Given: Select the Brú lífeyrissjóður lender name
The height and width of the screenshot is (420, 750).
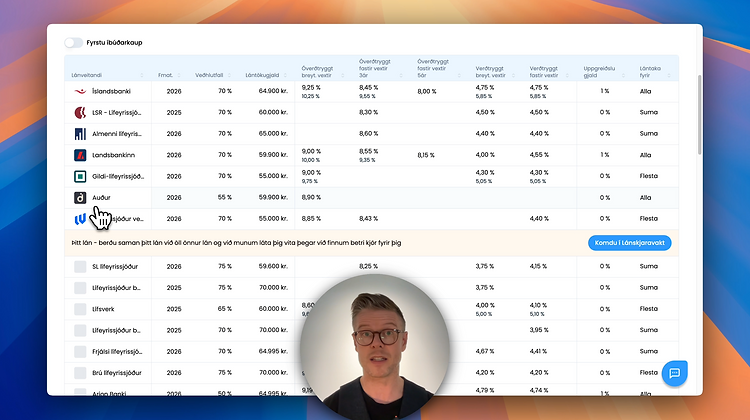Looking at the screenshot, I should (x=117, y=373).
